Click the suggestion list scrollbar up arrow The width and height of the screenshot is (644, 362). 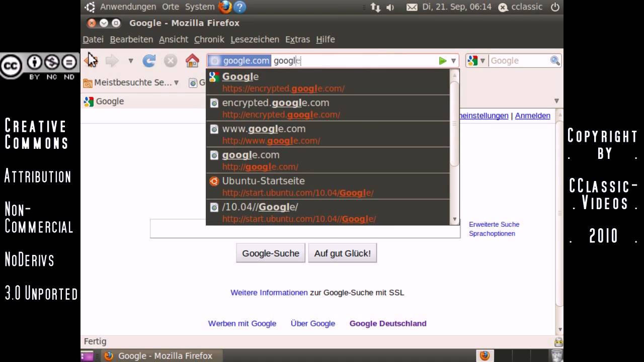point(455,75)
